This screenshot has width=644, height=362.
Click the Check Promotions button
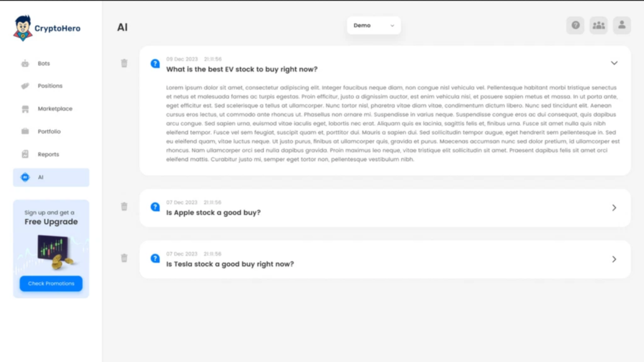click(x=51, y=283)
